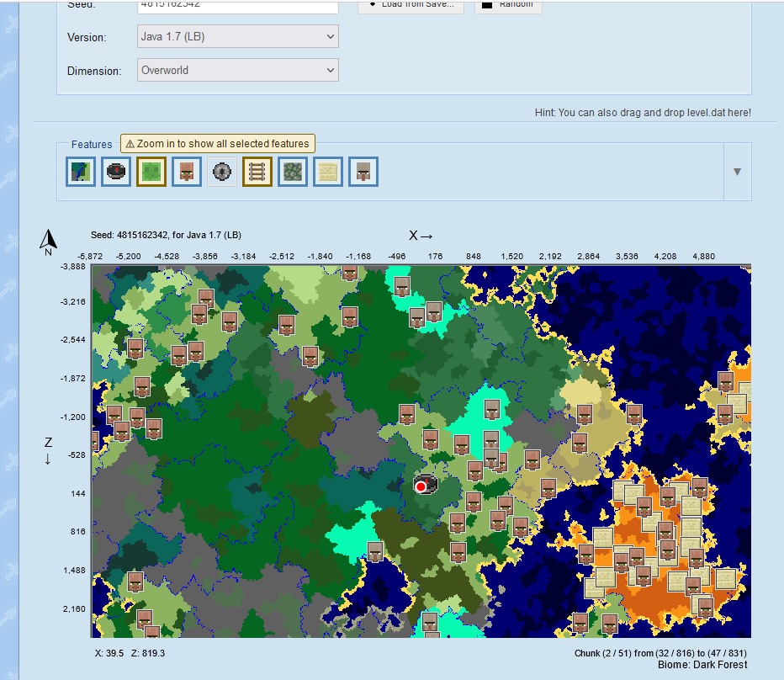
Task: Open the Version dropdown showing Java 1.7 (LB)
Action: pos(238,36)
